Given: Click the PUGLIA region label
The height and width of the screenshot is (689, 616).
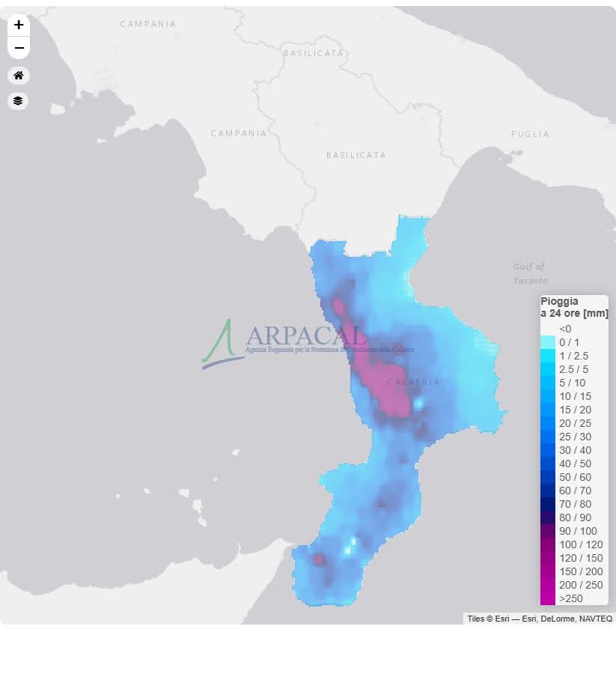Looking at the screenshot, I should click(x=530, y=134).
